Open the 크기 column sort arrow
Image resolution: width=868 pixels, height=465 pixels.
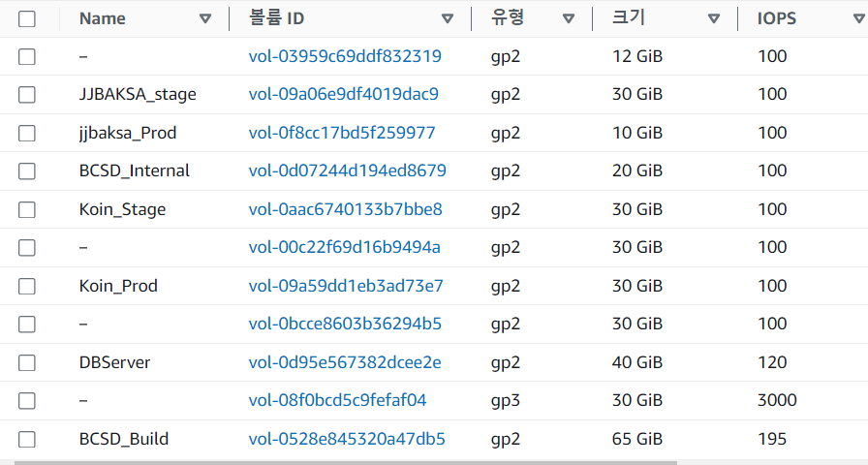714,18
